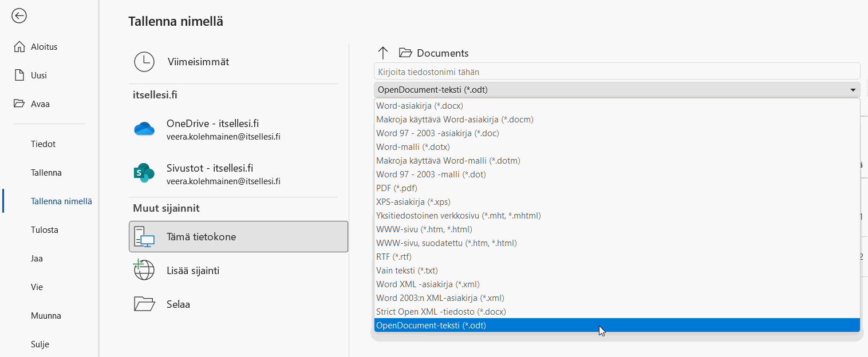Choose Word 97 - 2003 -malli (*.dot)
The image size is (868, 357).
pyautogui.click(x=617, y=174)
